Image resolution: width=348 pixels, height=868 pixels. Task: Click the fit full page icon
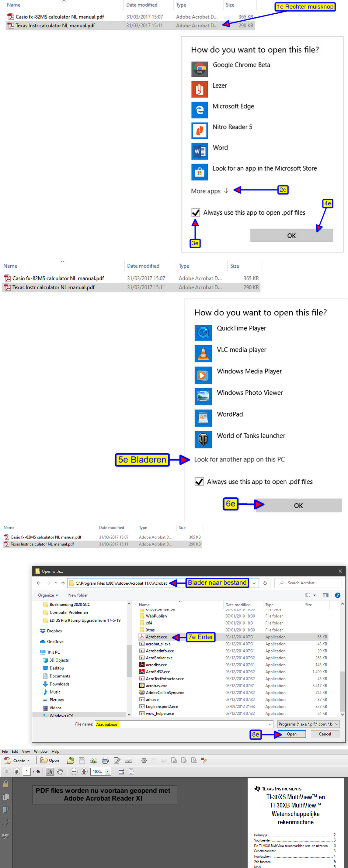pos(131,772)
